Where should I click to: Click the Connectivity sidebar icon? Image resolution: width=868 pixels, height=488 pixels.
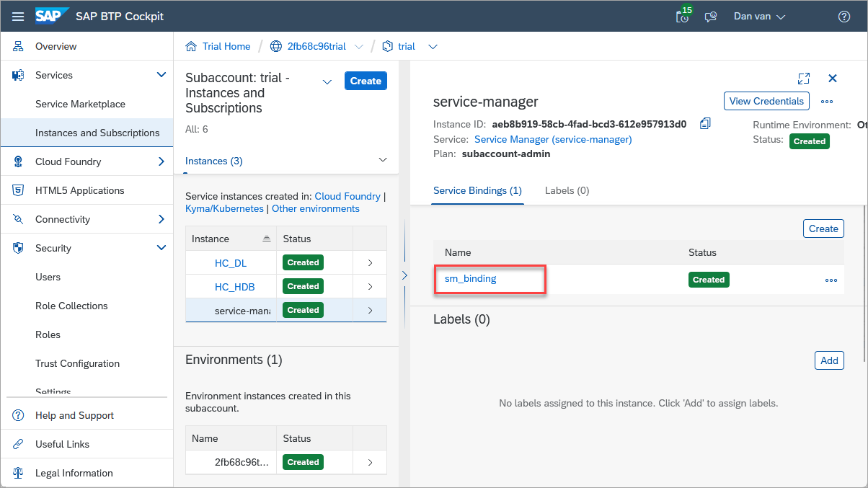click(19, 219)
